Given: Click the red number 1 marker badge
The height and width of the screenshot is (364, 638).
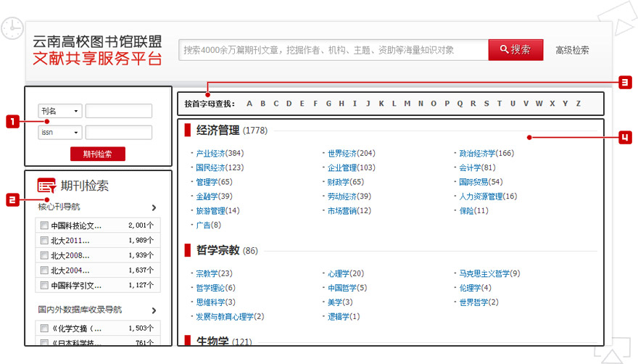Looking at the screenshot, I should (12, 122).
